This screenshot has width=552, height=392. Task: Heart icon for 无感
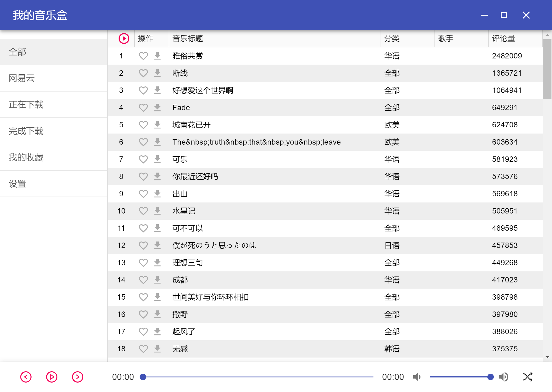click(x=143, y=349)
